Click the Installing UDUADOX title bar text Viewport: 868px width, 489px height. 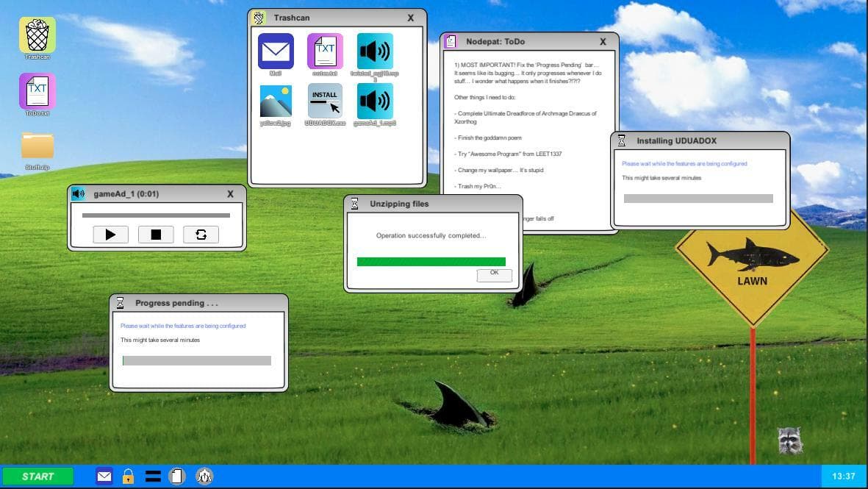click(676, 140)
